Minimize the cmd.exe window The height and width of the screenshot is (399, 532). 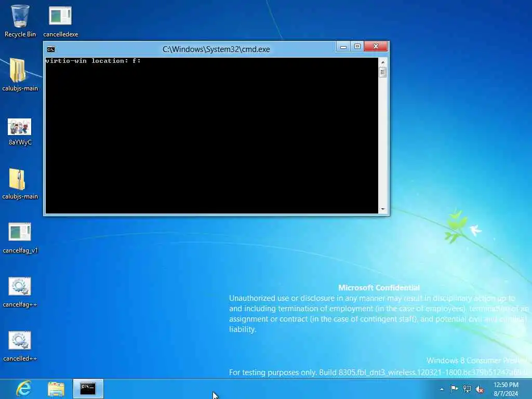(343, 46)
